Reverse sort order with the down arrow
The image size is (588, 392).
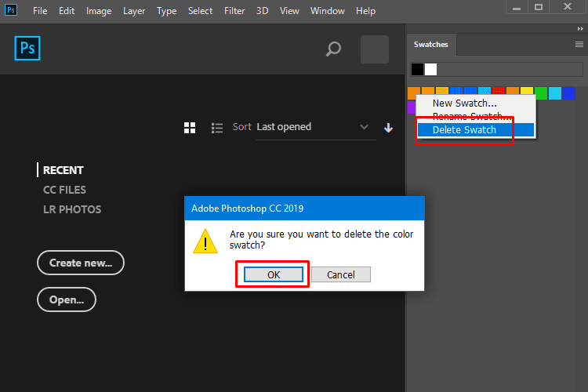(389, 128)
